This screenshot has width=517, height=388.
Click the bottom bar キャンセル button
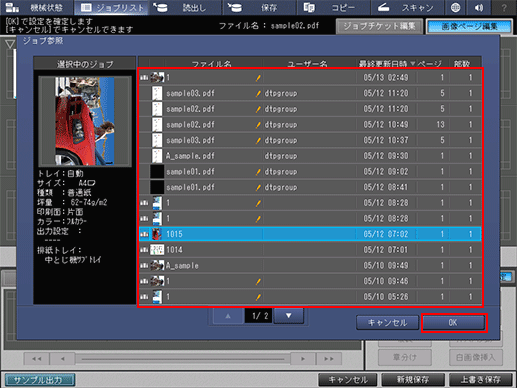point(348,380)
